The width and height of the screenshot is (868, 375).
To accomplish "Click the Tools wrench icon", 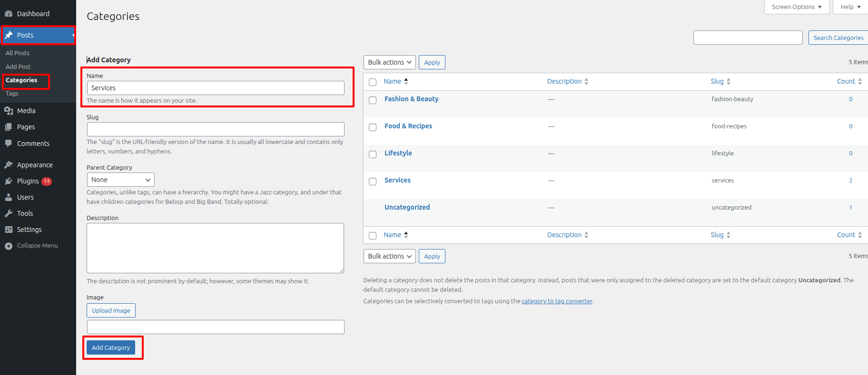I will tap(9, 213).
